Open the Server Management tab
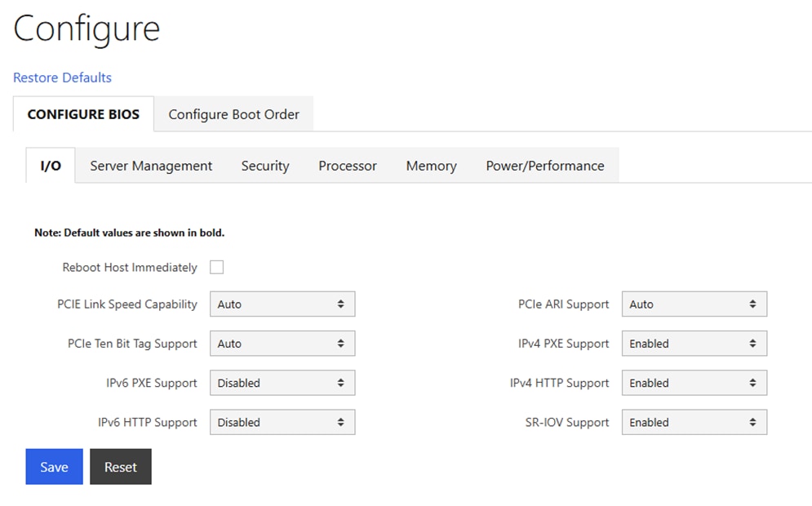 (150, 165)
